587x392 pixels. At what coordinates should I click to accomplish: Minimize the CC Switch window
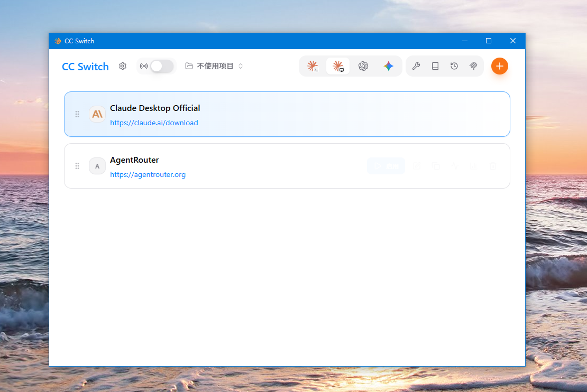click(x=465, y=41)
